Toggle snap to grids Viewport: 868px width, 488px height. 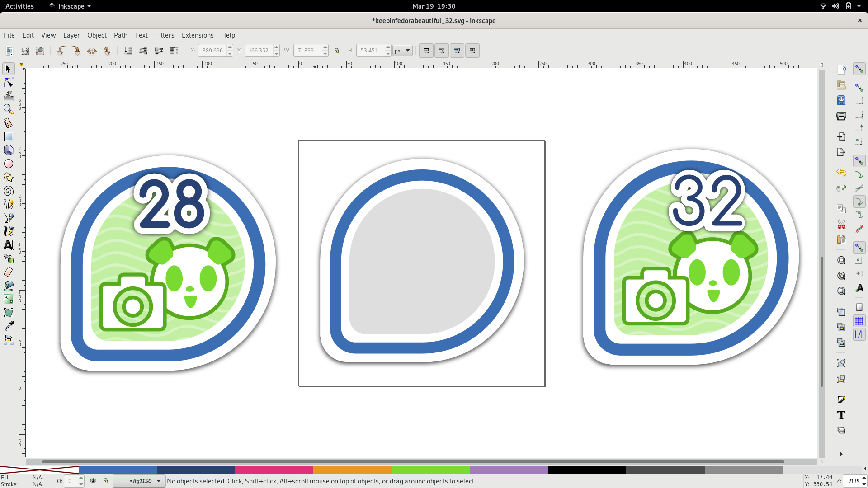click(859, 321)
